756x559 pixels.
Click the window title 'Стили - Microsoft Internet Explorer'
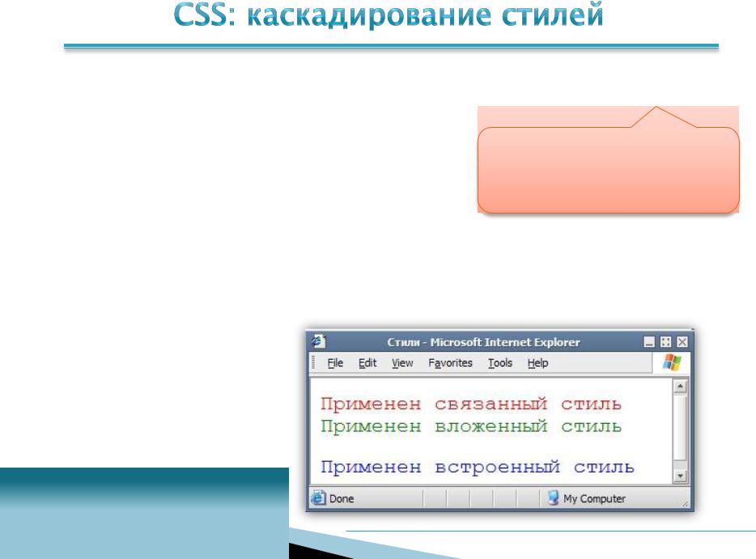pyautogui.click(x=483, y=342)
